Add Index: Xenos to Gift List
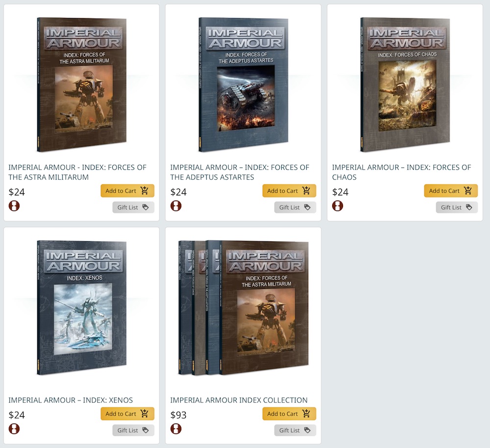 (x=133, y=430)
